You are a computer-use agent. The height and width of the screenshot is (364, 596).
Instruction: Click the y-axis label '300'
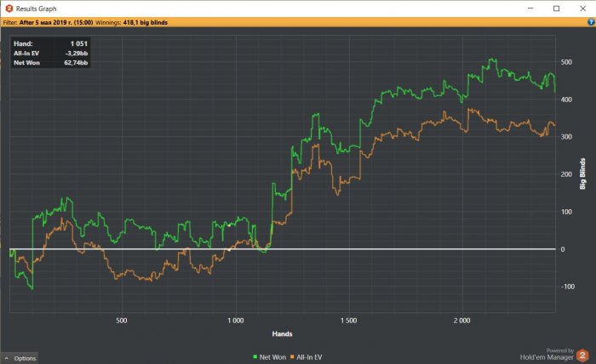pyautogui.click(x=566, y=137)
